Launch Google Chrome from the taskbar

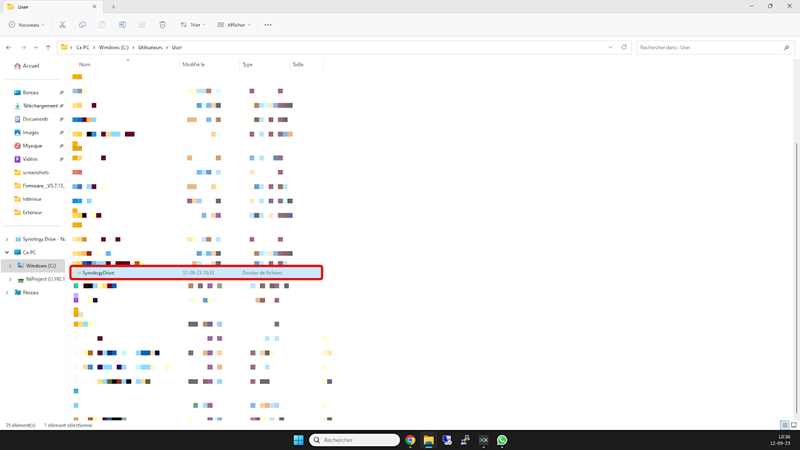(410, 440)
